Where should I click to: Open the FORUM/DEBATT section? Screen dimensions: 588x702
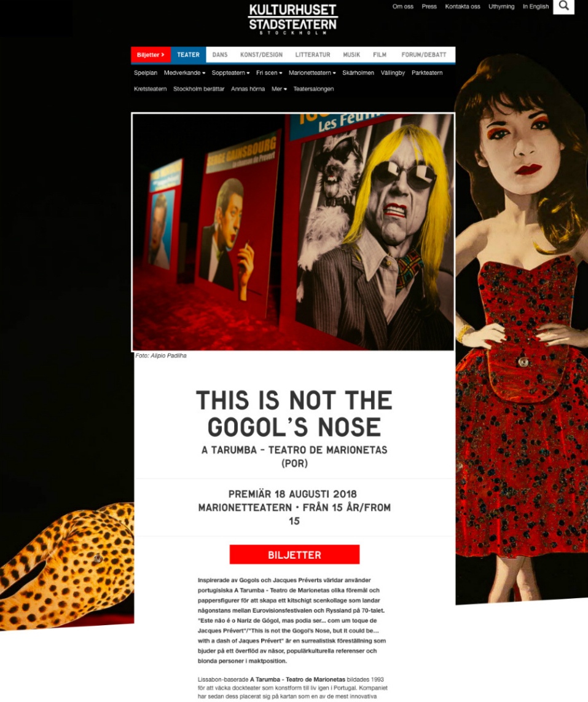click(424, 55)
